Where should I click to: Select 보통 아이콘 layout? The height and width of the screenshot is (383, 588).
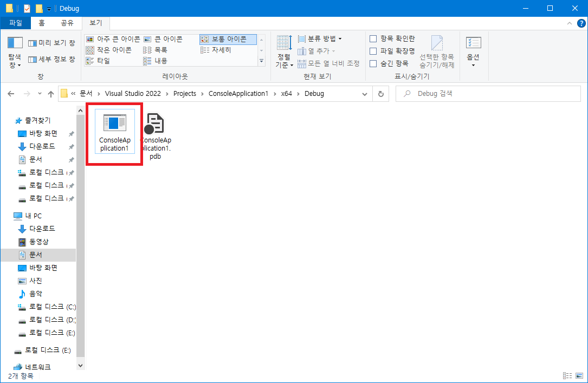(x=228, y=39)
